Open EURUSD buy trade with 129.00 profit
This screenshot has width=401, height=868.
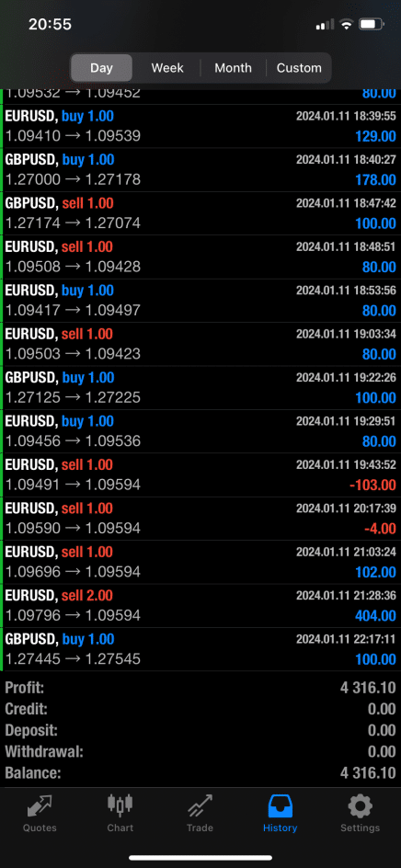click(x=200, y=126)
